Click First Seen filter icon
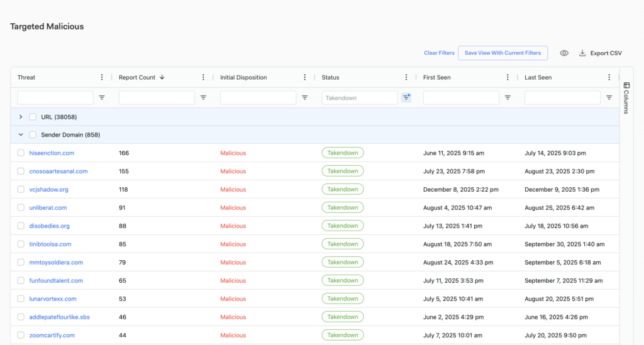Viewport: 644px width, 345px height. point(508,97)
